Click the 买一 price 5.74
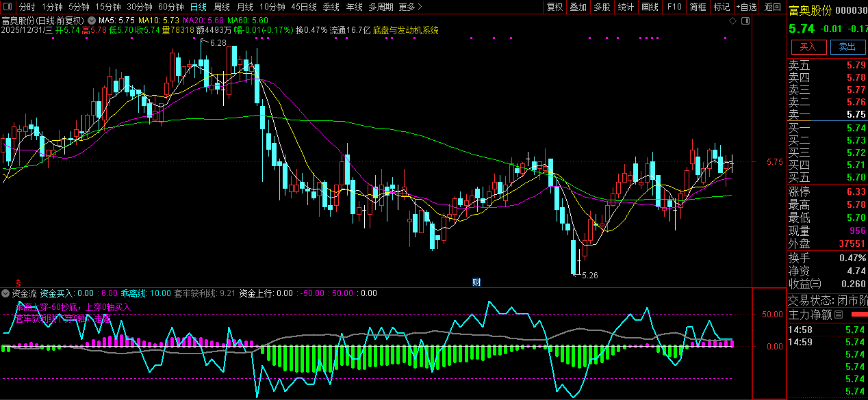Viewport: 868px width, 400px height. tap(856, 128)
